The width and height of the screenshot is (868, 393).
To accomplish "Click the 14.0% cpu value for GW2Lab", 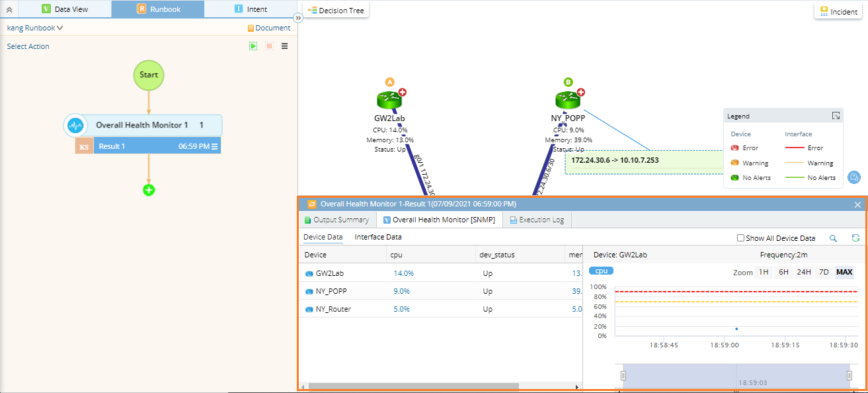I will click(403, 273).
